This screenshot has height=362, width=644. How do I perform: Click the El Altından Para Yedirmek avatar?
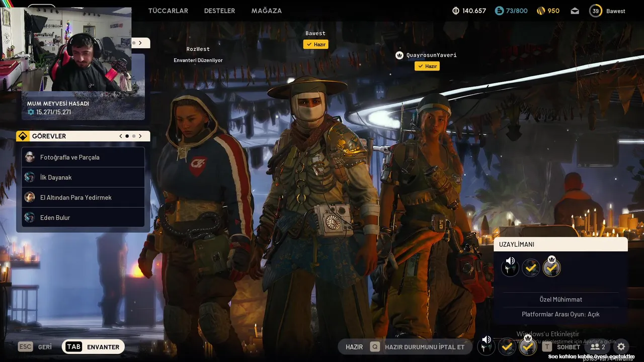(x=30, y=197)
